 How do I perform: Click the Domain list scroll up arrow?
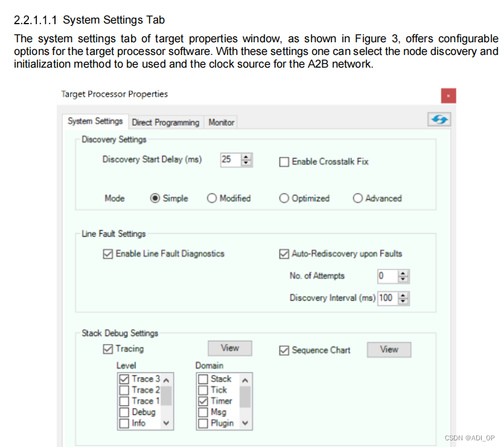pos(245,381)
